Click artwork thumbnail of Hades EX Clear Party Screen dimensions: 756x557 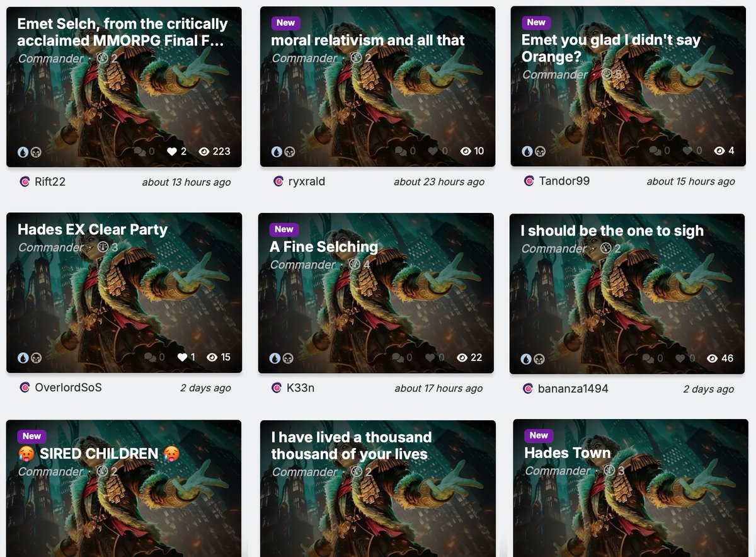pos(124,293)
